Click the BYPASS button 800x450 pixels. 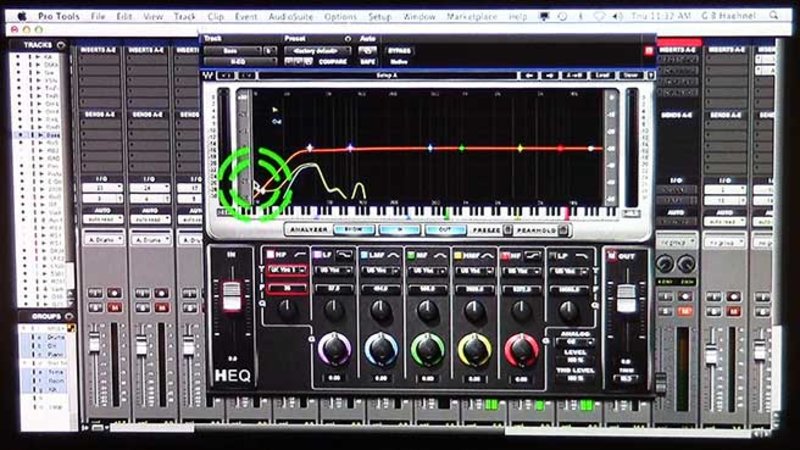click(x=399, y=51)
